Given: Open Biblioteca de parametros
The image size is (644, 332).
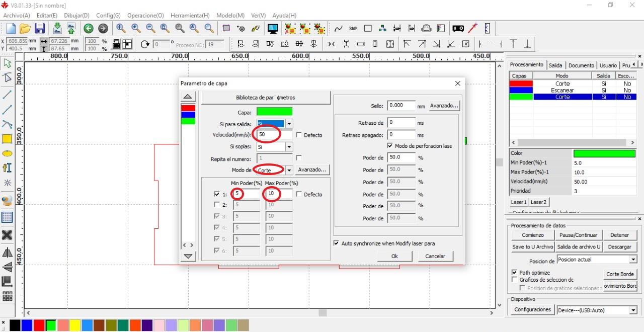Looking at the screenshot, I should [266, 98].
